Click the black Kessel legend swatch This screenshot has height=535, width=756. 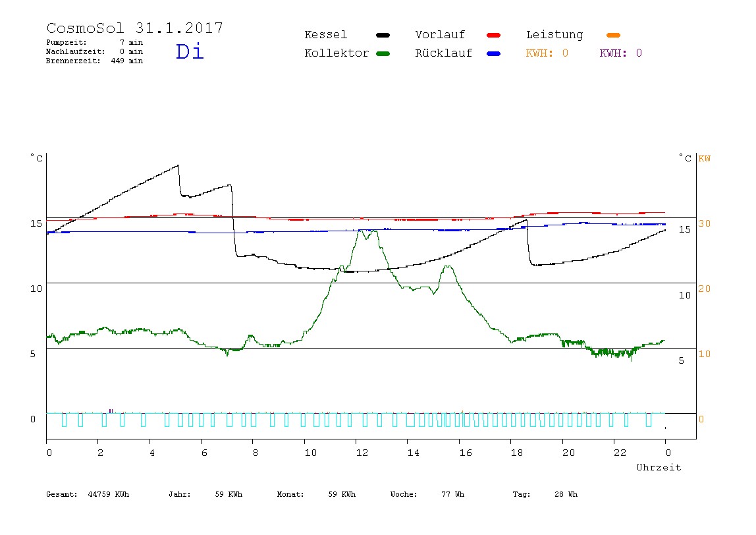tap(383, 35)
